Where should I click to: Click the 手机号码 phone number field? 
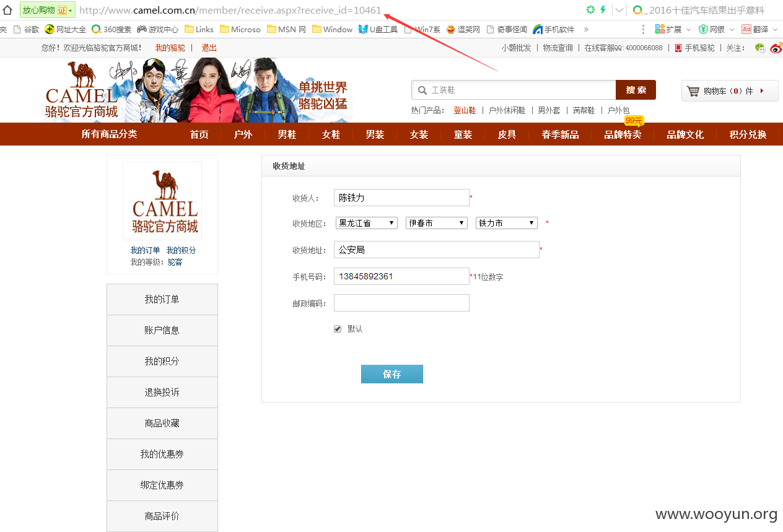(x=401, y=276)
